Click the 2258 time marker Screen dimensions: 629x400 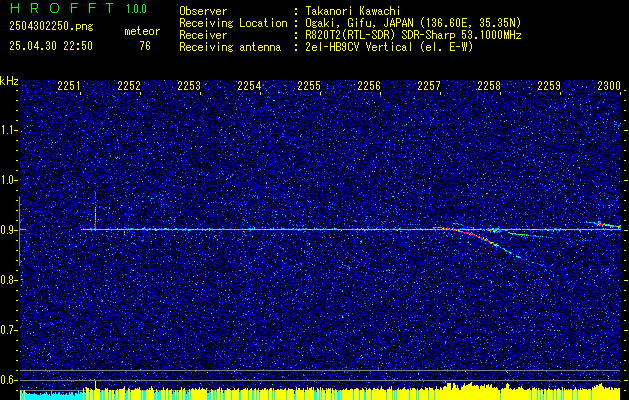[x=489, y=86]
